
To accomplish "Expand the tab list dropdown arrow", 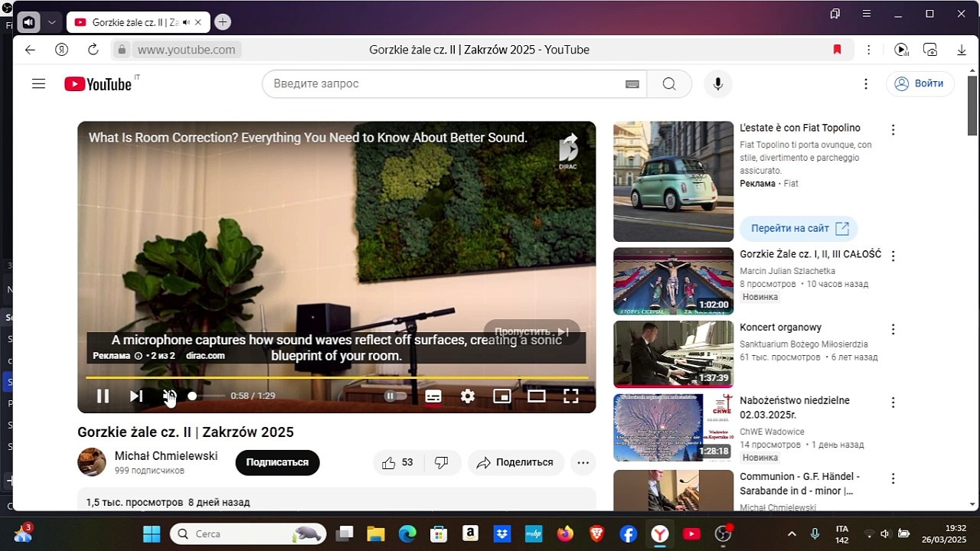I will pyautogui.click(x=51, y=22).
